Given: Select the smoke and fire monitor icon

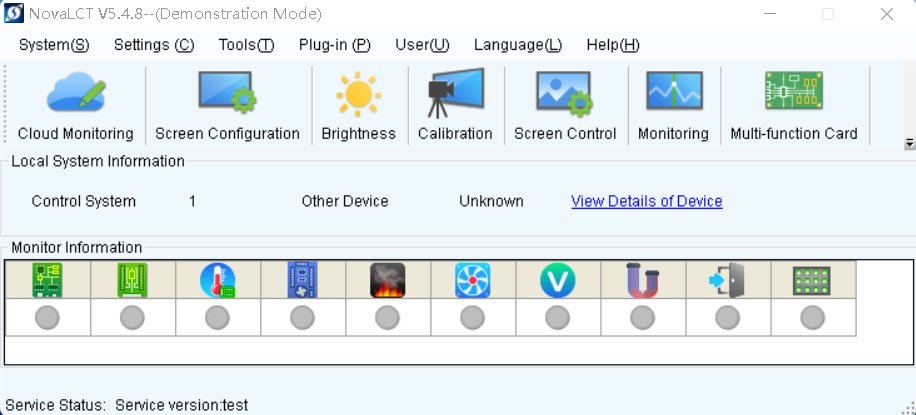Looking at the screenshot, I should pos(387,280).
